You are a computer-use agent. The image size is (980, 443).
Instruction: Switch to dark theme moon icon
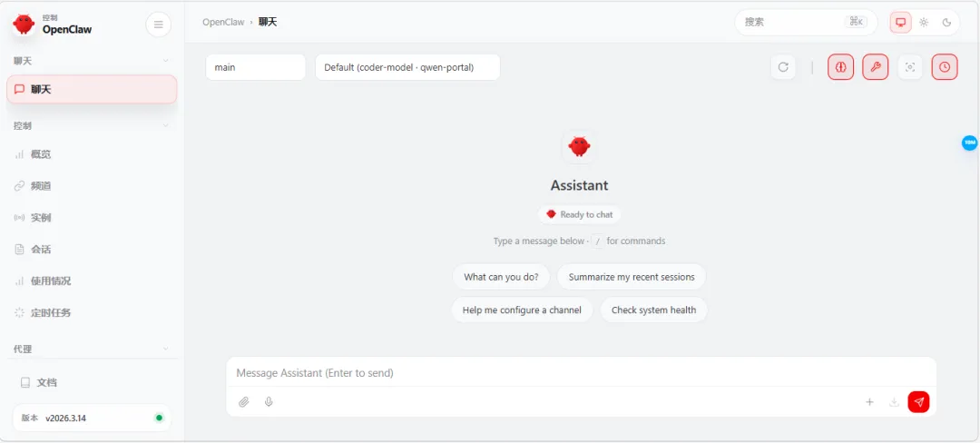click(946, 22)
